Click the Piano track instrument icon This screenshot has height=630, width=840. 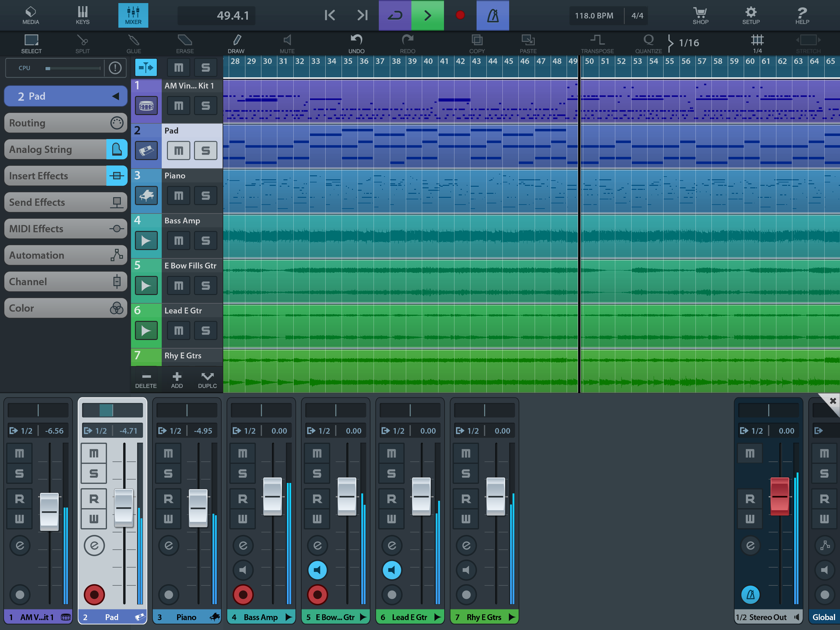(x=146, y=196)
